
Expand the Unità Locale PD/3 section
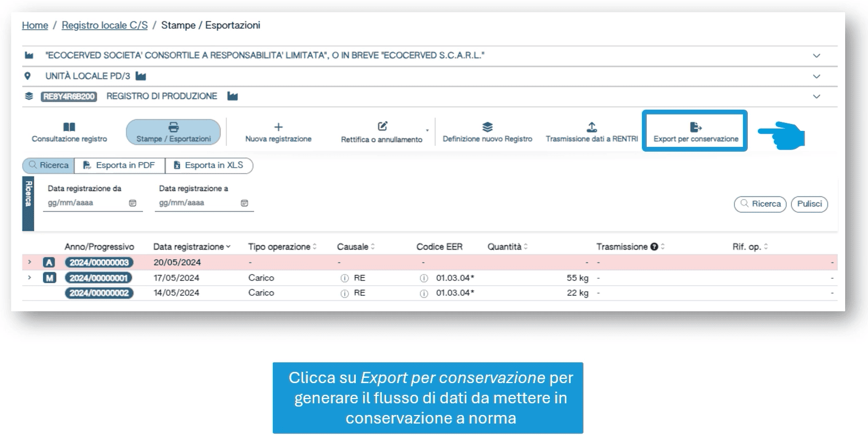click(816, 77)
